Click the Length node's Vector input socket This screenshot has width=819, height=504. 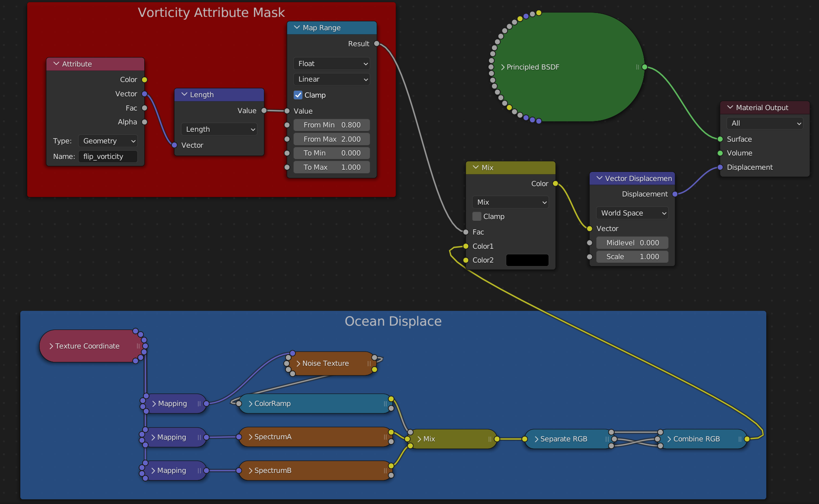click(175, 145)
